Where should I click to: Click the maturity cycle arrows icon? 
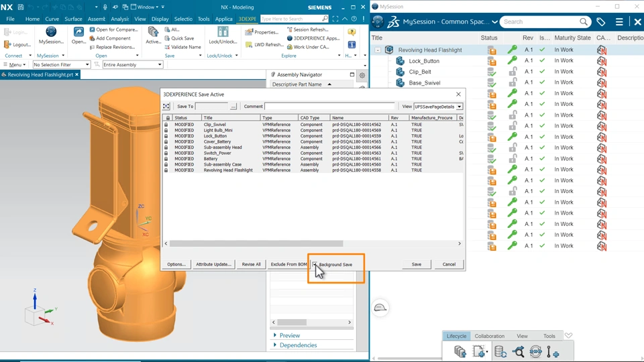(x=535, y=352)
